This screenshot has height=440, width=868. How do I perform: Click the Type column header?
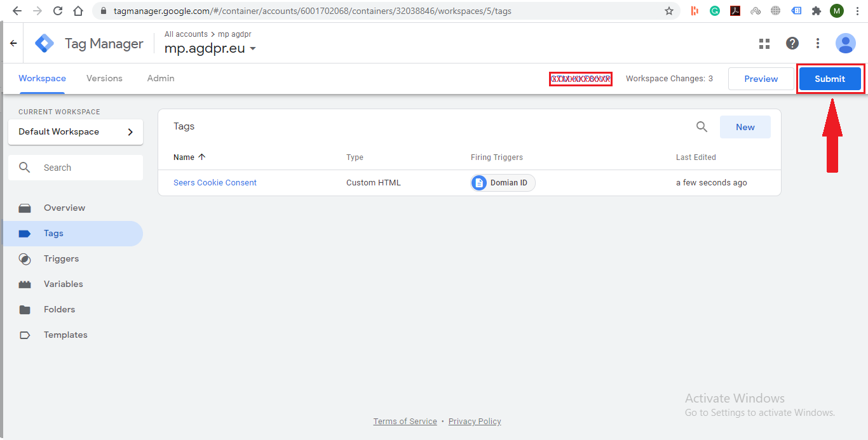pos(355,157)
